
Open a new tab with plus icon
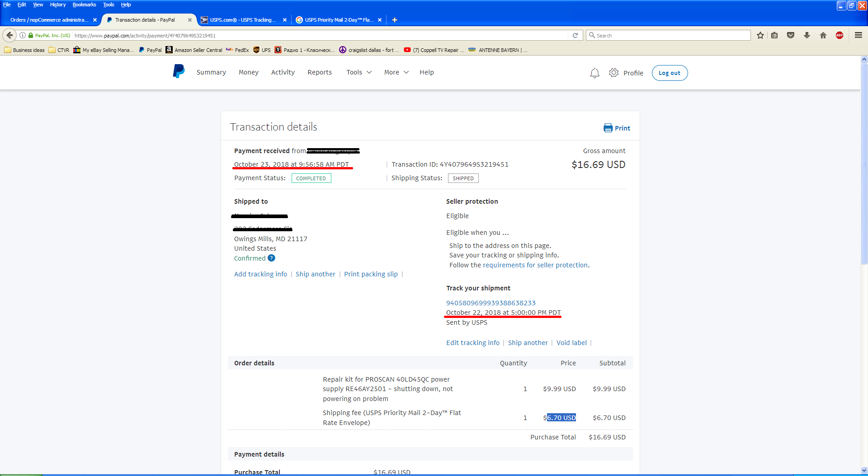395,20
